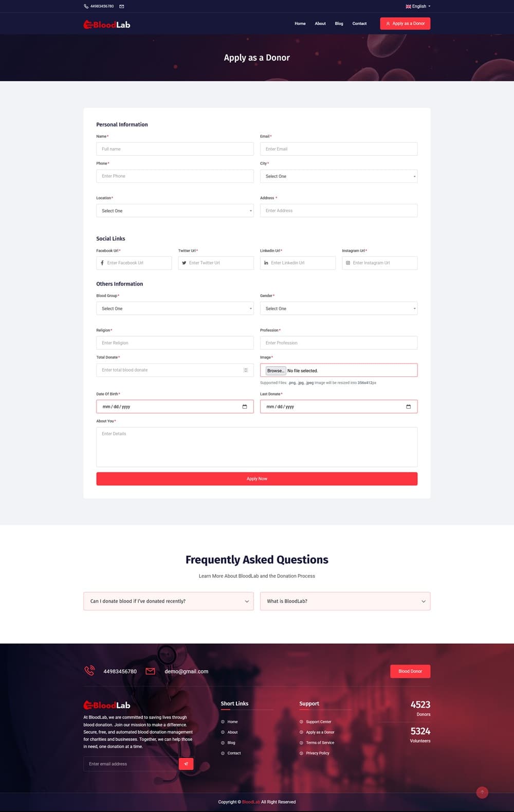Click the BloodLab logo in header
Viewport: 514px width, 812px height.
tap(107, 24)
